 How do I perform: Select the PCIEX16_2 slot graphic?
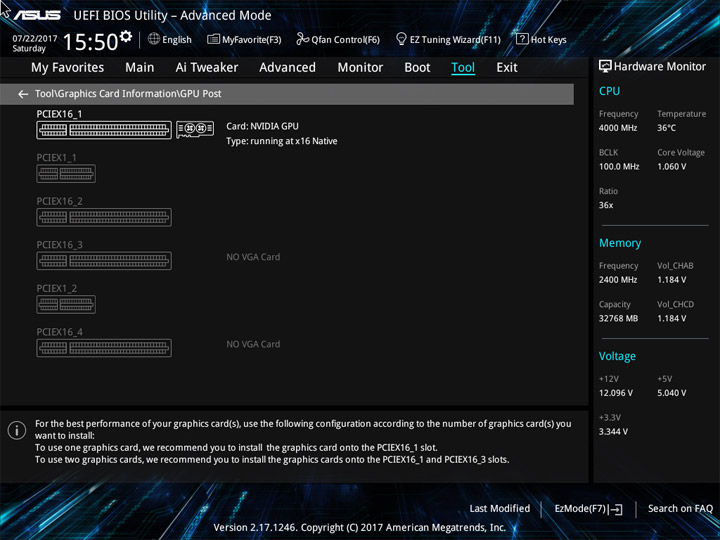coord(104,217)
